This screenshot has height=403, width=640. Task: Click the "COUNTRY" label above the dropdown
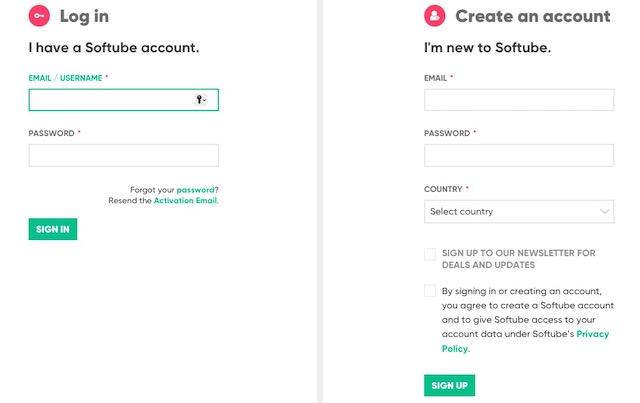click(x=443, y=188)
